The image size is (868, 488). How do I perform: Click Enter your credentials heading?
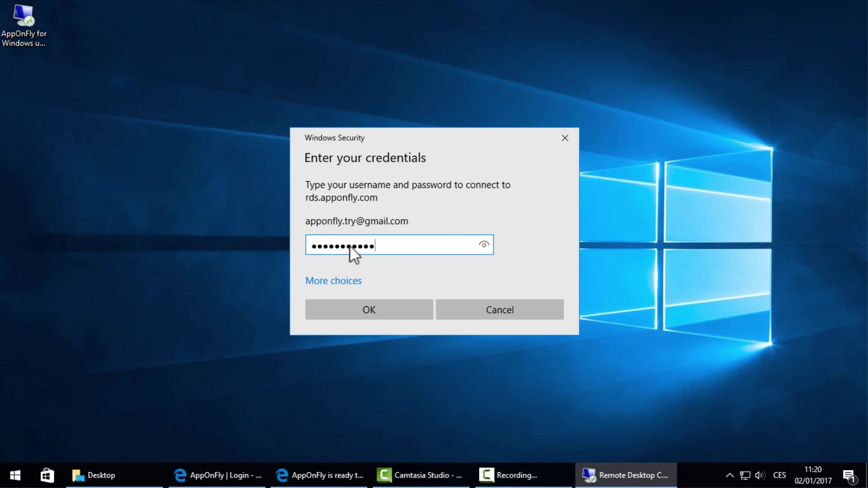point(365,158)
